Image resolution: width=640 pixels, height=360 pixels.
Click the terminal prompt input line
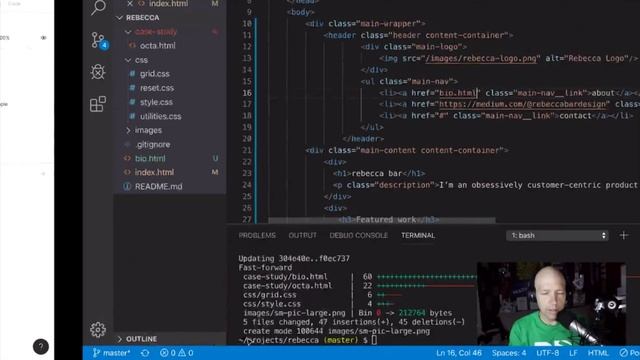308,340
